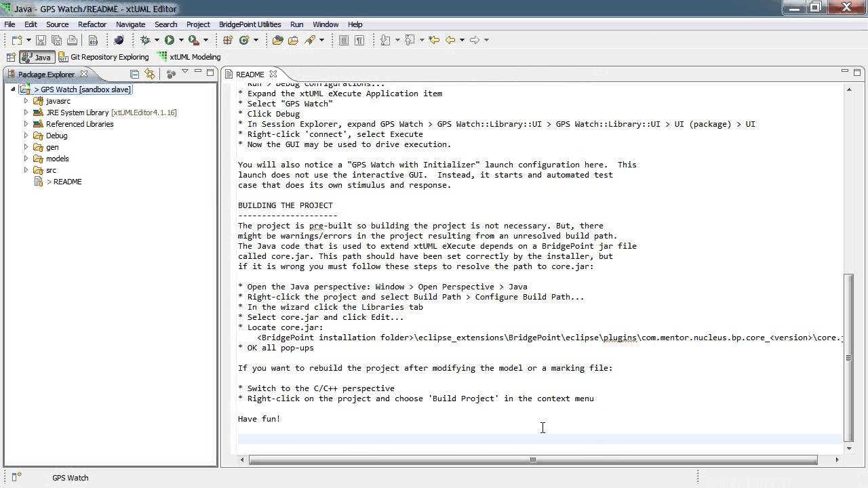Open the New Java Class dropdown arrow

click(x=256, y=40)
